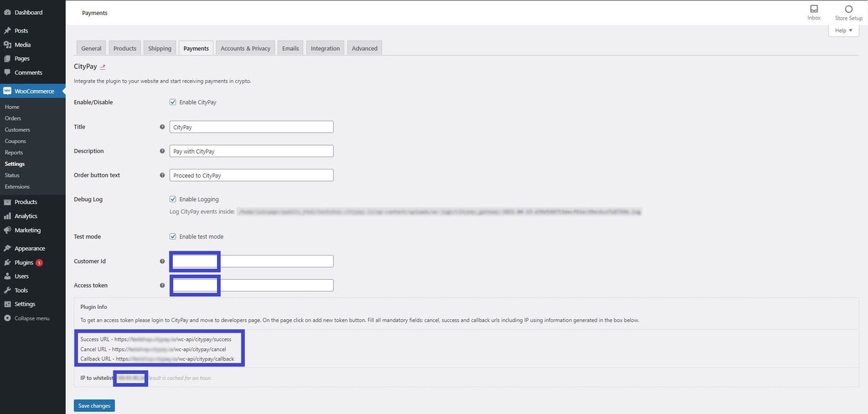Click help icon beside Access token
The width and height of the screenshot is (868, 414).
(x=162, y=285)
